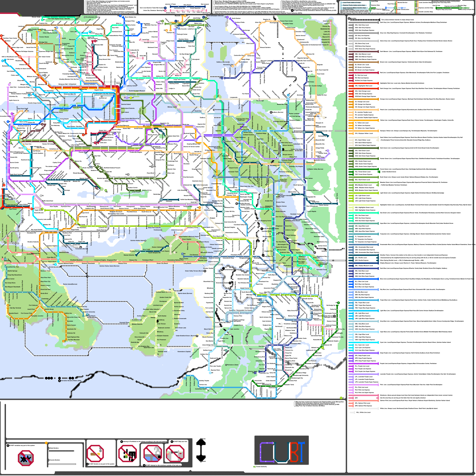Click the Quinton Harbor Island station circle

pos(146,240)
